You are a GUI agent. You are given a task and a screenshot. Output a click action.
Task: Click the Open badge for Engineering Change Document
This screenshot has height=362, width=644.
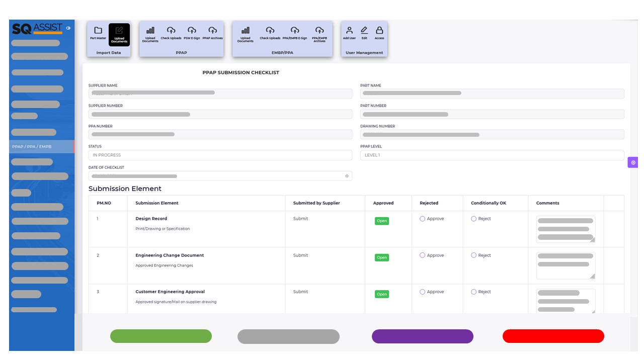pos(382,257)
